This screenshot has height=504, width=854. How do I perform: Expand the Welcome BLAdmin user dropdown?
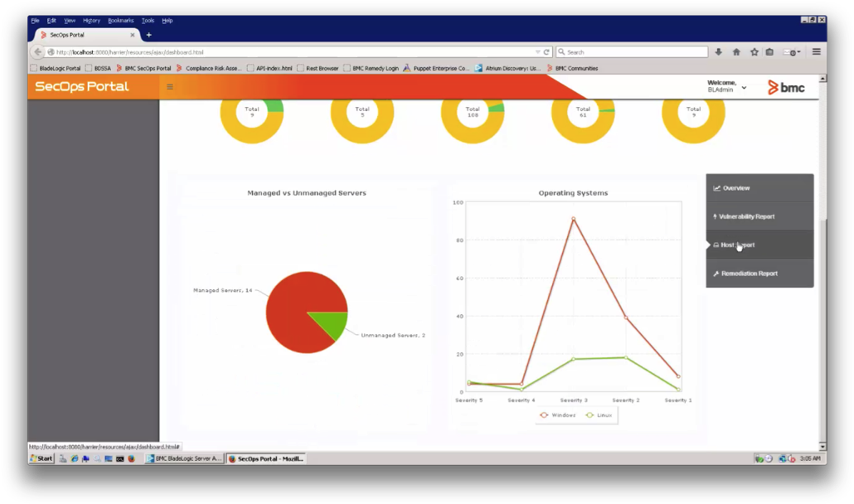coord(744,88)
